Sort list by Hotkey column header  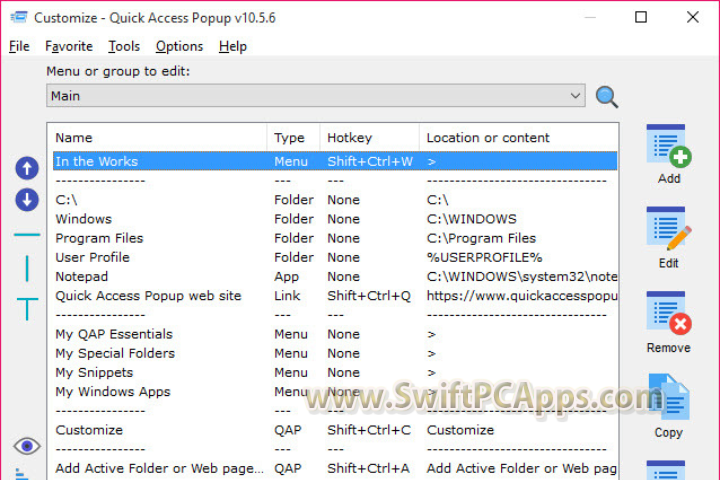click(x=370, y=137)
